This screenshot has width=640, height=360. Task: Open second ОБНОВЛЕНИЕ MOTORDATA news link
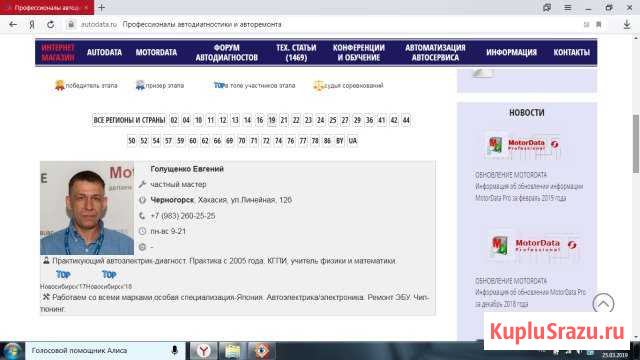click(511, 281)
